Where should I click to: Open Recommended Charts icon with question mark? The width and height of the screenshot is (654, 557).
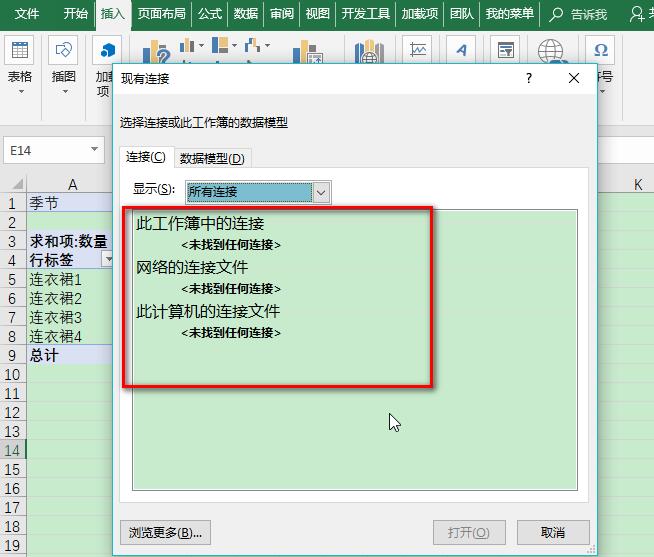[x=156, y=52]
